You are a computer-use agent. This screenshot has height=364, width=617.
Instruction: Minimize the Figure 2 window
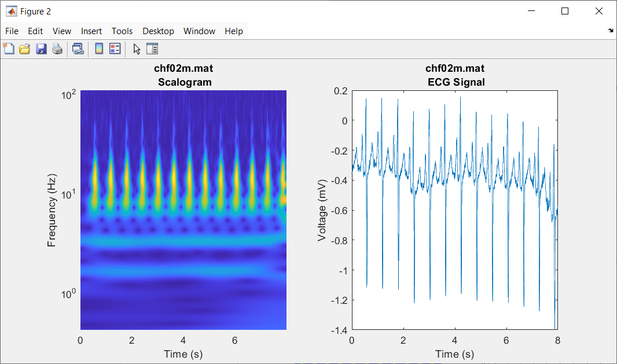click(531, 11)
